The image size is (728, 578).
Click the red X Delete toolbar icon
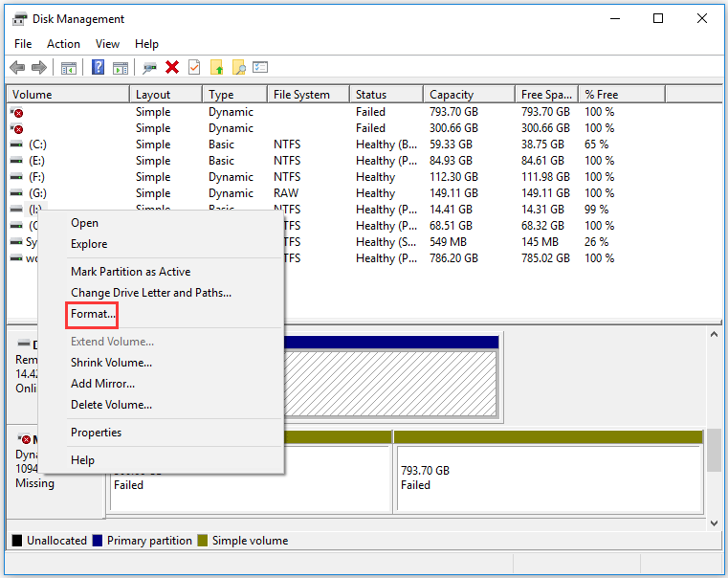click(x=172, y=67)
